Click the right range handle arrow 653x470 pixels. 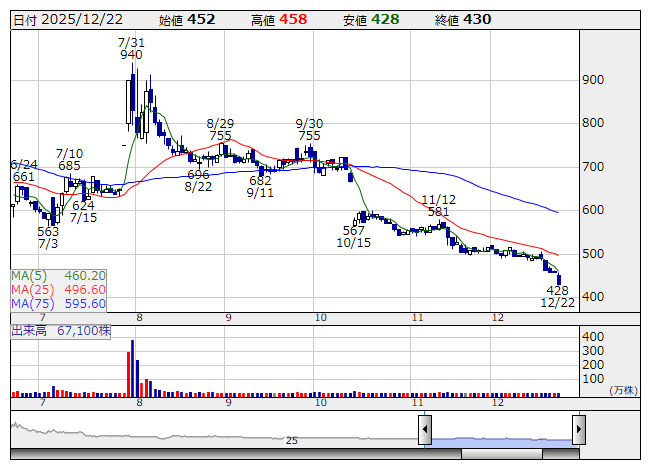click(x=578, y=430)
